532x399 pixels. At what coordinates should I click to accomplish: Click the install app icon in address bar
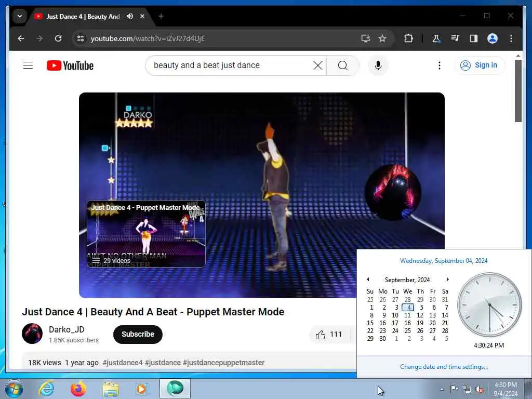(365, 38)
